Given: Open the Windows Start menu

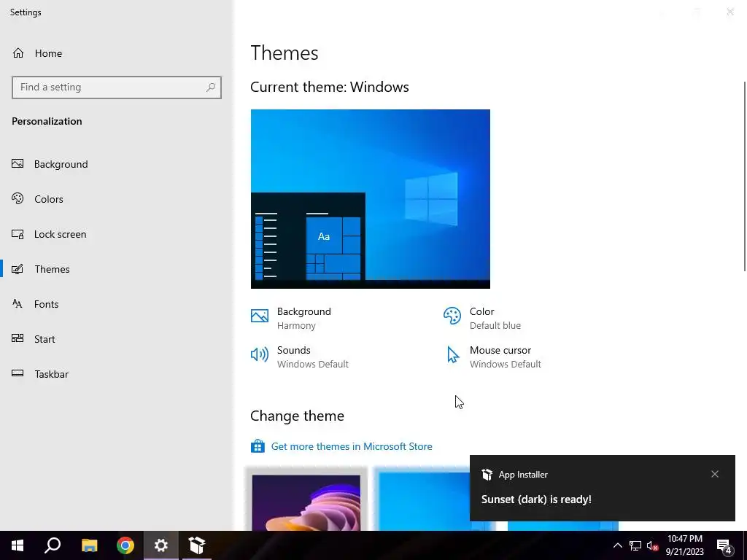Looking at the screenshot, I should point(18,545).
